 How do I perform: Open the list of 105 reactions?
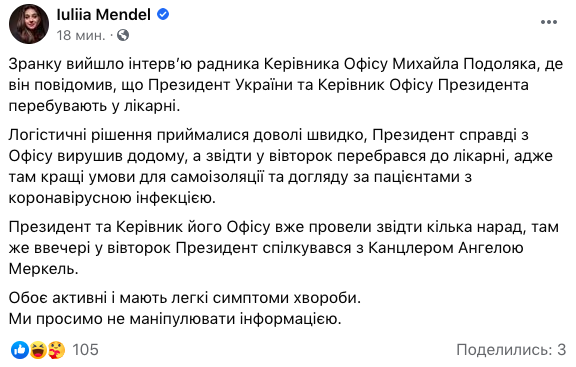(86, 350)
